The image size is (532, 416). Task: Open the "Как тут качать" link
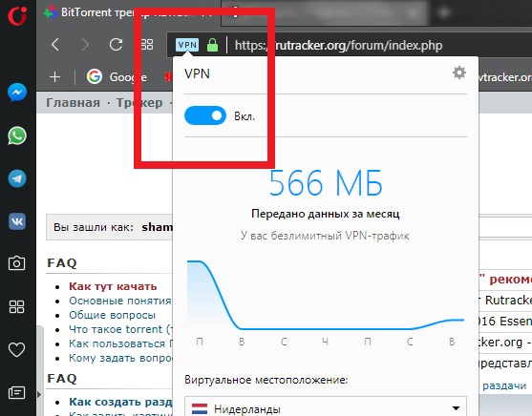113,286
